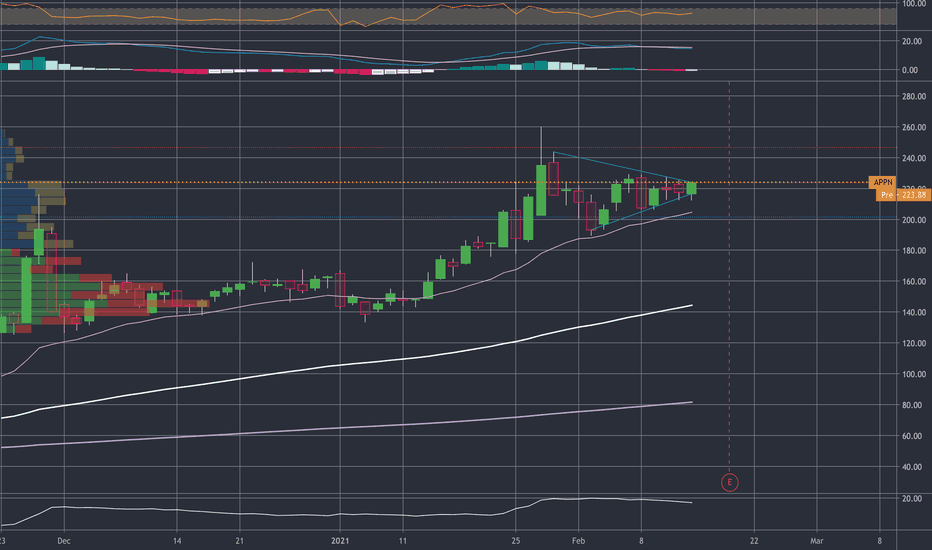The width and height of the screenshot is (932, 550).
Task: Click the 2021 label on time axis
Action: [340, 541]
